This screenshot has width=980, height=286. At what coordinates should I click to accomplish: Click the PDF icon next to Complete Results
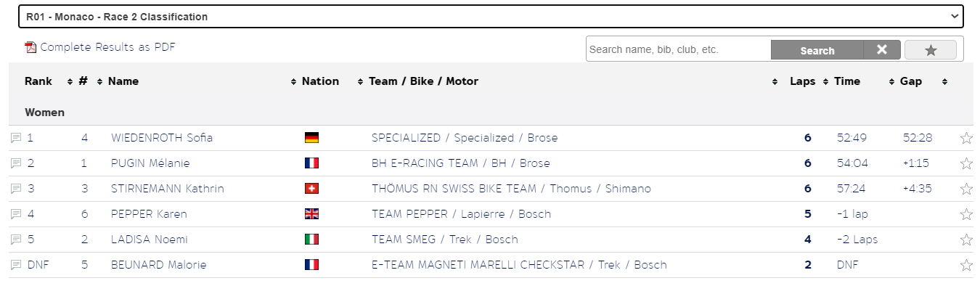coord(30,48)
